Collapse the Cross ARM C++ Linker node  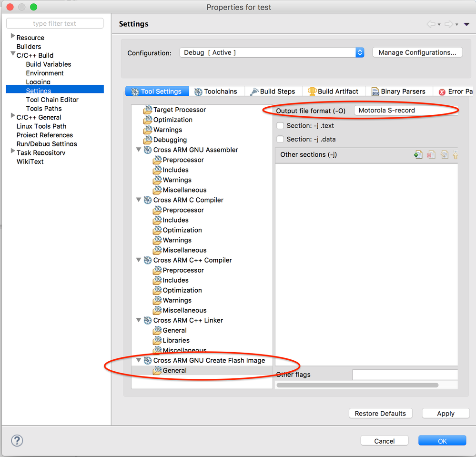click(139, 320)
